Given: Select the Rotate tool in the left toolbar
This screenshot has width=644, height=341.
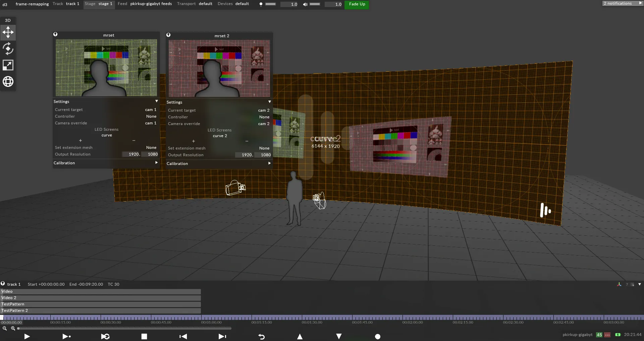Looking at the screenshot, I should click(x=8, y=49).
